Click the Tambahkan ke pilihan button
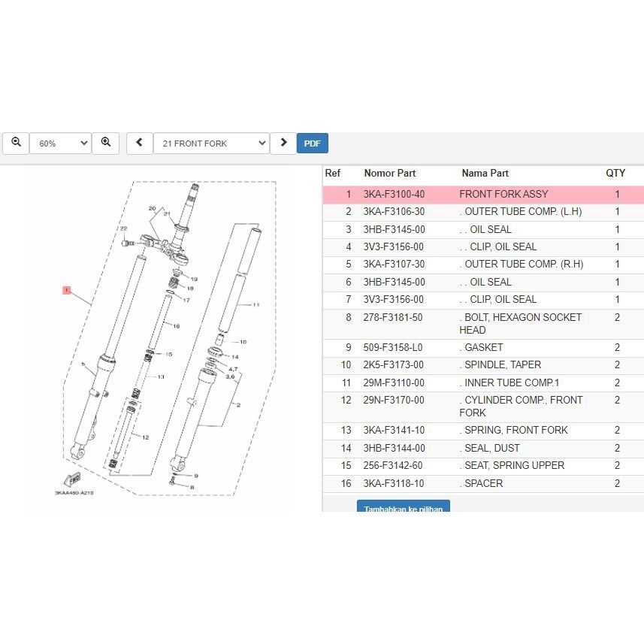Viewport: 644px width, 644px height. click(x=403, y=507)
